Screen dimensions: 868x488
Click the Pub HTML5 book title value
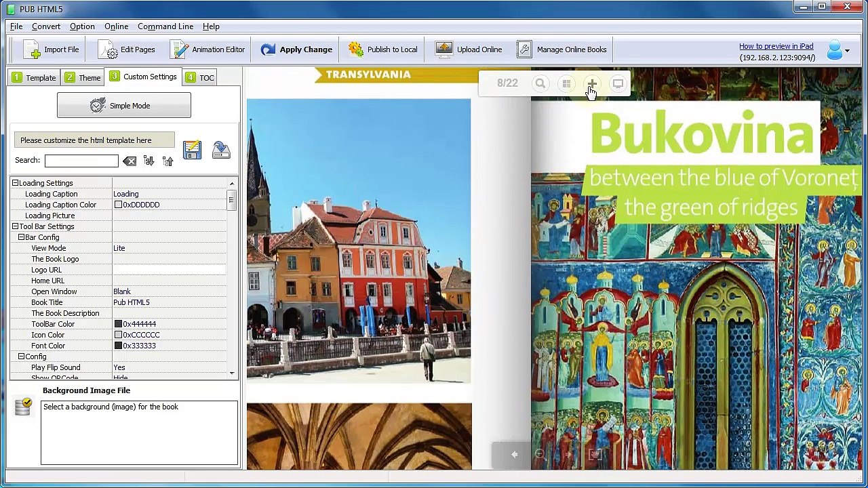coord(132,302)
